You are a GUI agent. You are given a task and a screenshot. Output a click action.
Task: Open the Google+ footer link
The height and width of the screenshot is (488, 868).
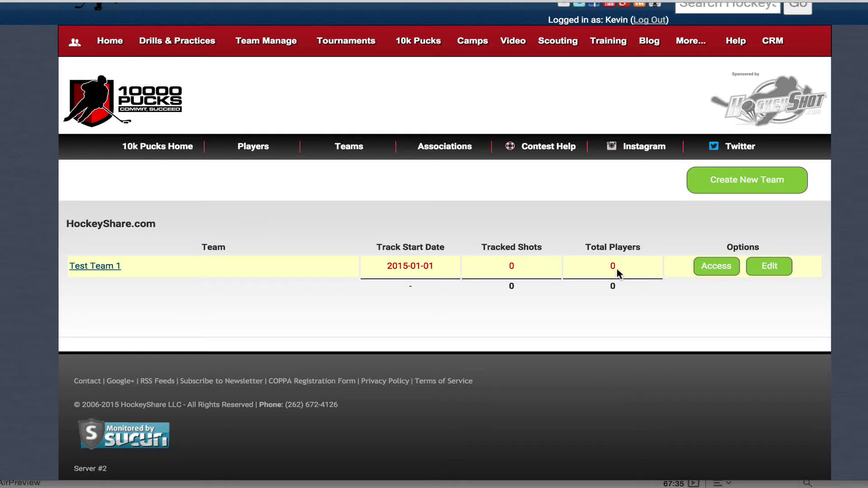tap(120, 381)
